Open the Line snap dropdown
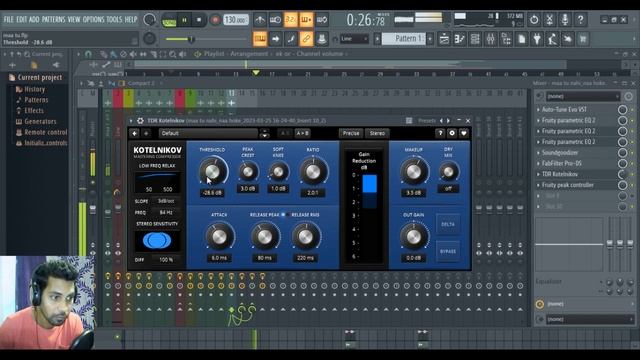640x360 pixels. coord(354,39)
